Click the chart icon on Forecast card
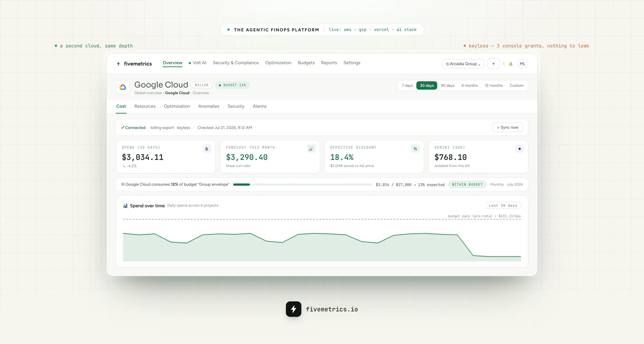 tap(311, 149)
